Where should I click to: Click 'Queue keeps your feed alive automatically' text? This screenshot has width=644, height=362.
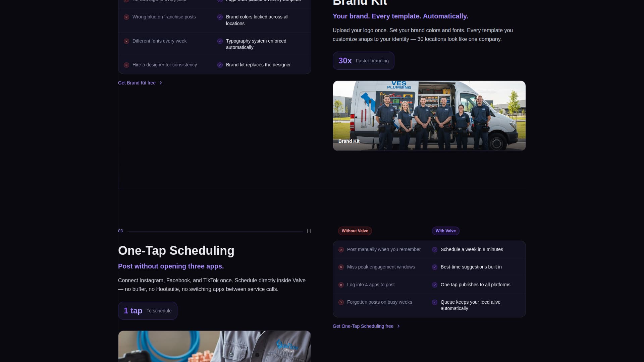coord(471,305)
